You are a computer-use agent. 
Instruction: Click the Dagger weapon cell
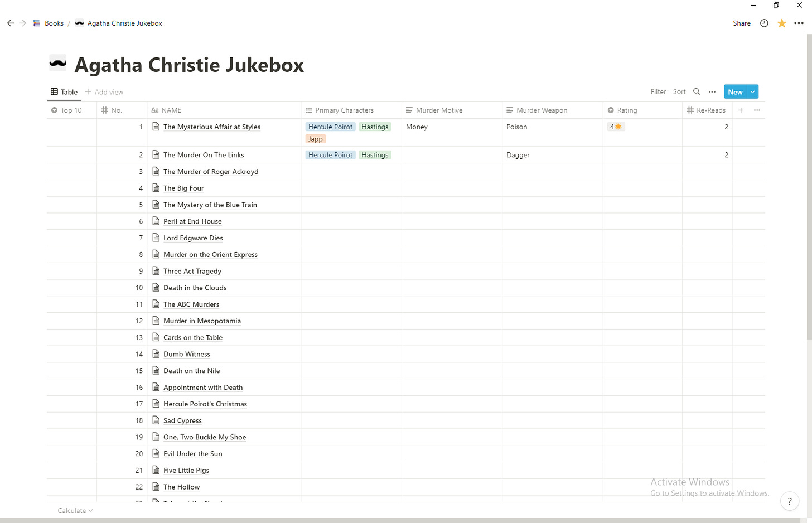pos(553,155)
